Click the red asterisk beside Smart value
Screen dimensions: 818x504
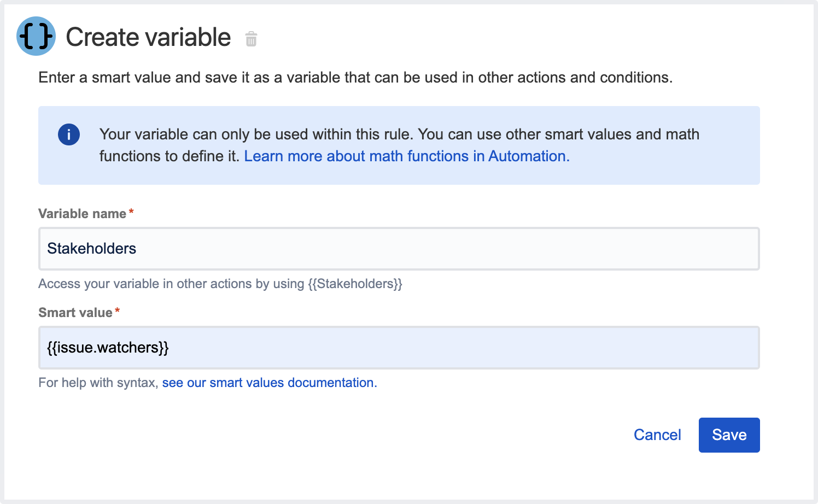point(117,312)
